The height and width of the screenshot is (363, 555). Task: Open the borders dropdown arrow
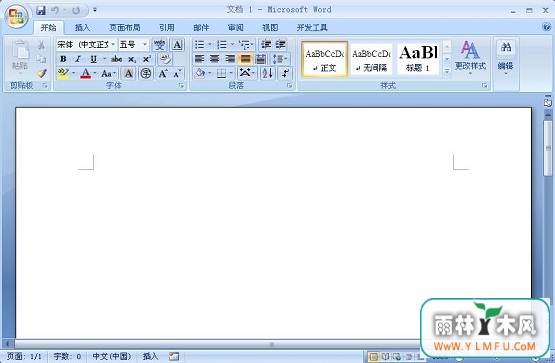231,74
